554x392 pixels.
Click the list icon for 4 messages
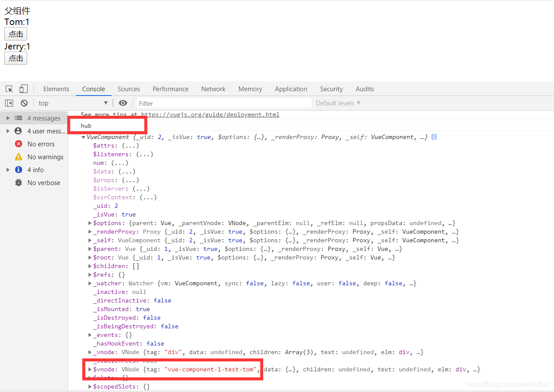18,118
